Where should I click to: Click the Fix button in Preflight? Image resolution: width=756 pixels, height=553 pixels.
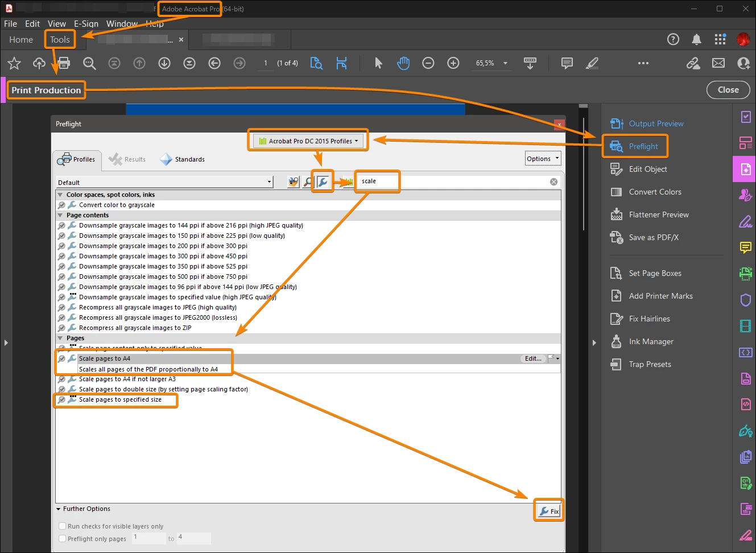pyautogui.click(x=550, y=511)
